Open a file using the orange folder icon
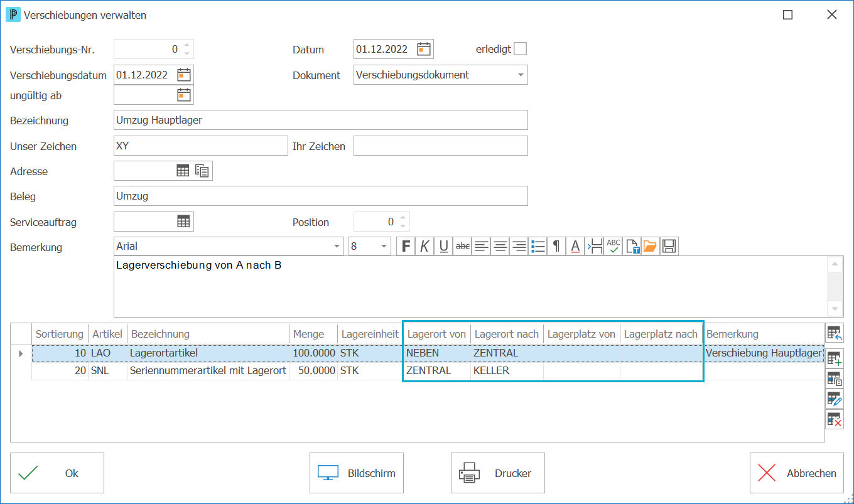The image size is (854, 504). coord(650,247)
